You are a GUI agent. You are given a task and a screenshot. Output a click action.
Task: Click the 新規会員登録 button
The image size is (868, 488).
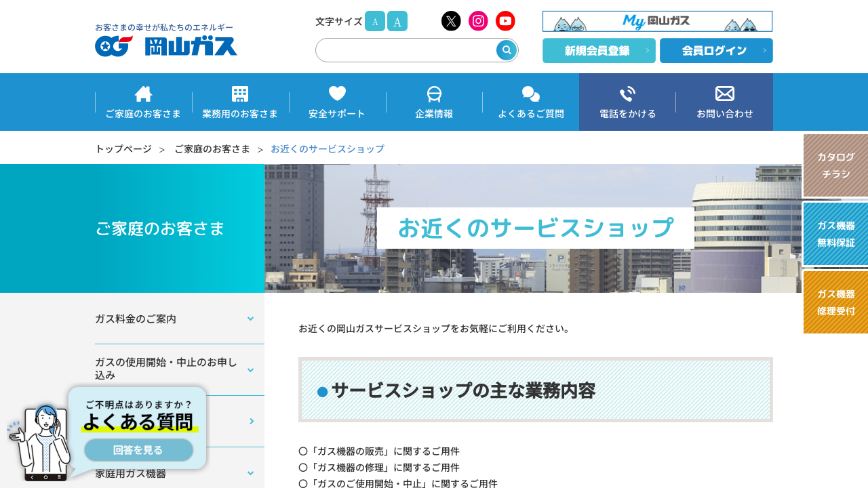coord(599,51)
